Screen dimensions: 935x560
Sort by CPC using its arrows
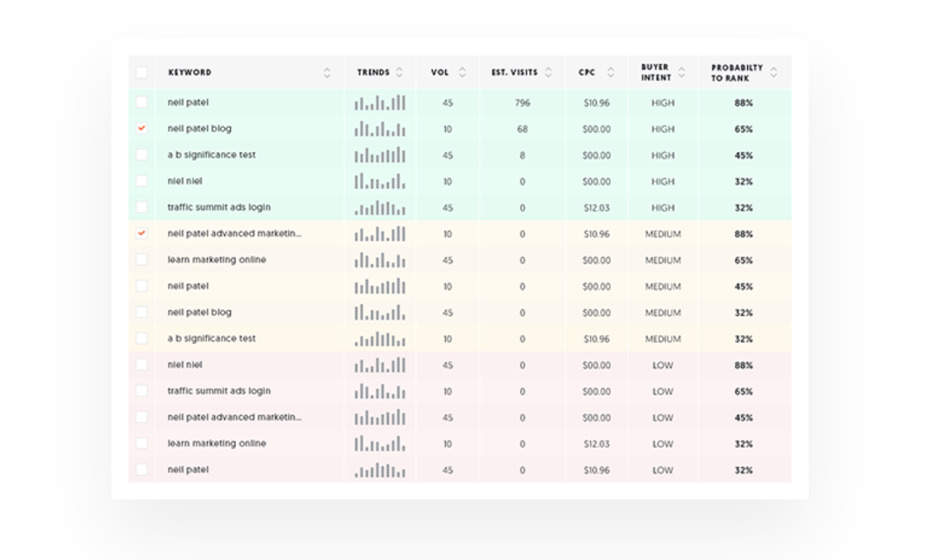pyautogui.click(x=611, y=73)
